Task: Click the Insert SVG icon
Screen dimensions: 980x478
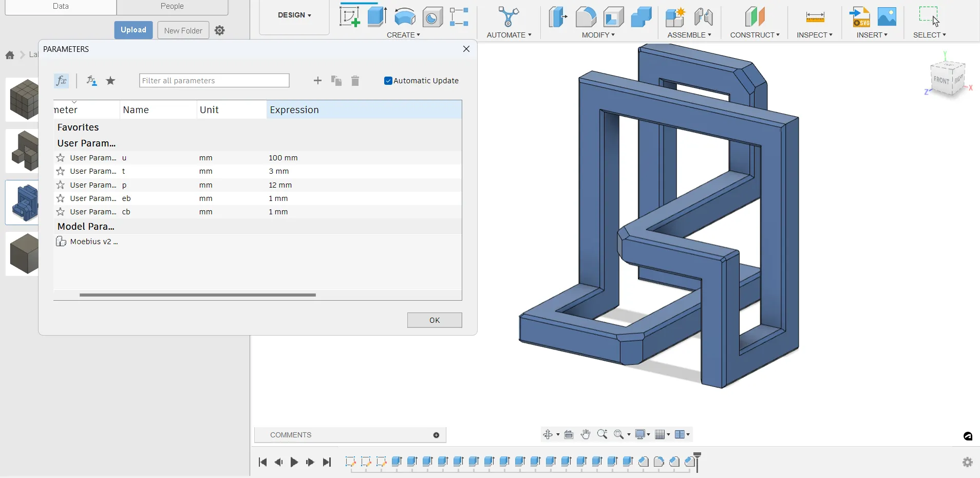Action: (x=860, y=17)
